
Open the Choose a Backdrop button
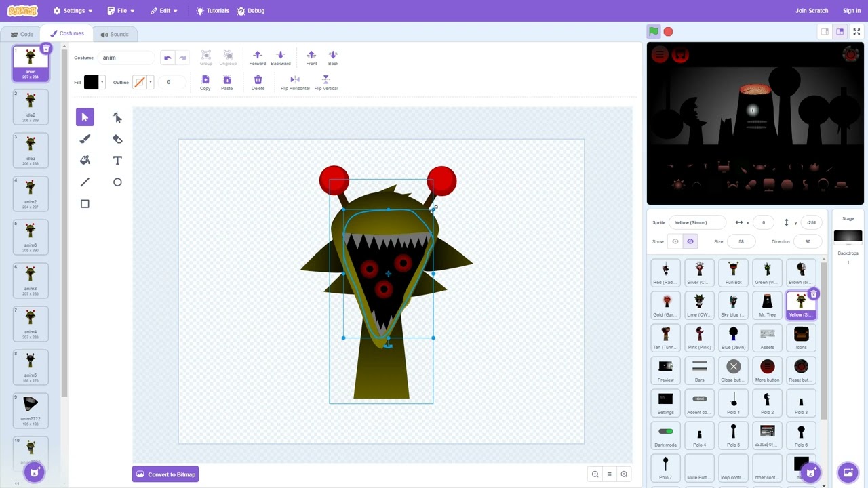[848, 472]
